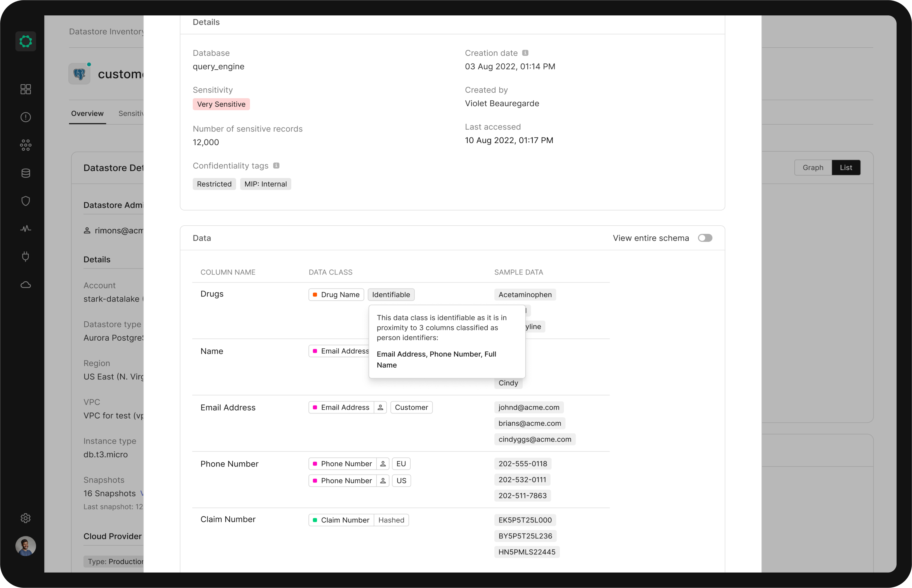Click the info icon beside Confidentiality tags
This screenshot has width=912, height=588.
click(276, 166)
